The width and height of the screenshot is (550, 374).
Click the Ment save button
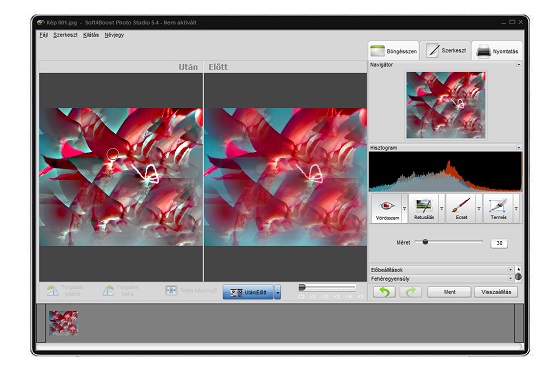tap(449, 292)
